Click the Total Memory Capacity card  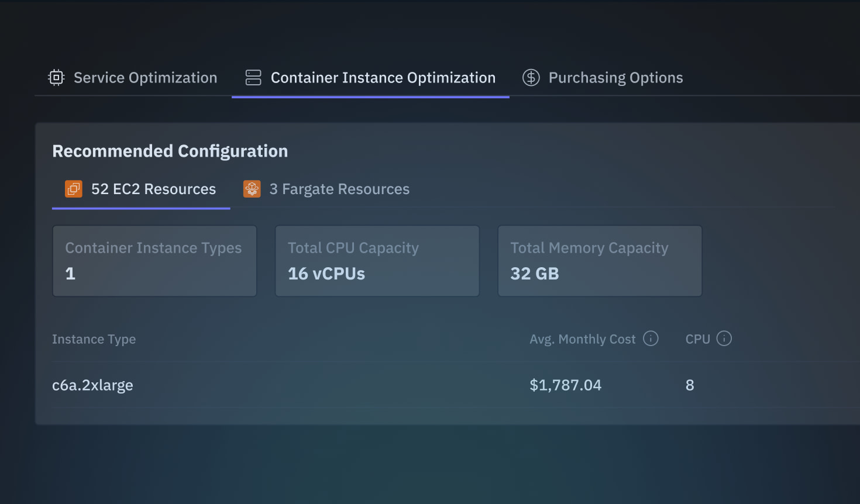[600, 261]
